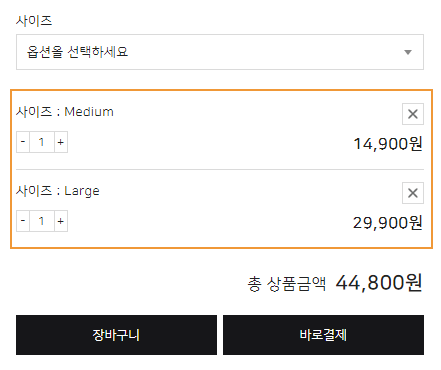Increase Medium quantity with plus
Screen dimensions: 441x370
pos(61,142)
